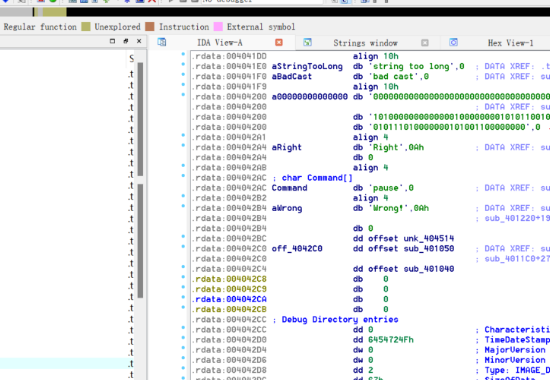Follow the sub_401050 offset reference

pyautogui.click(x=428, y=249)
